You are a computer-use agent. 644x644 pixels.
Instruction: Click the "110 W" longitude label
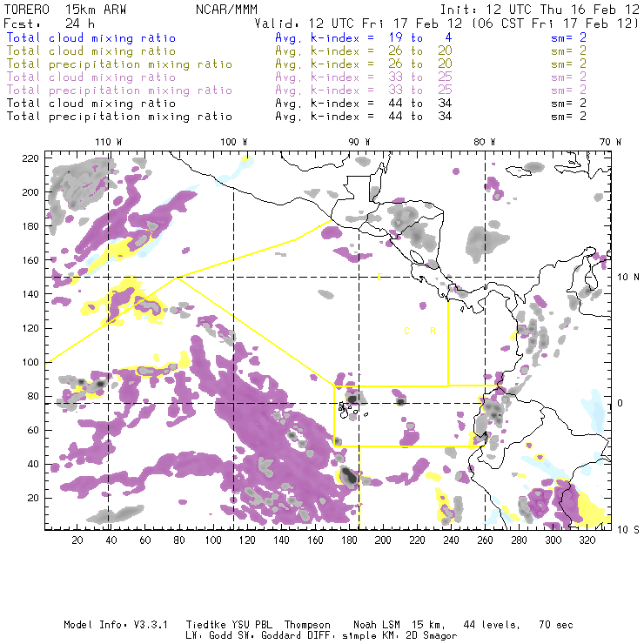point(109,142)
